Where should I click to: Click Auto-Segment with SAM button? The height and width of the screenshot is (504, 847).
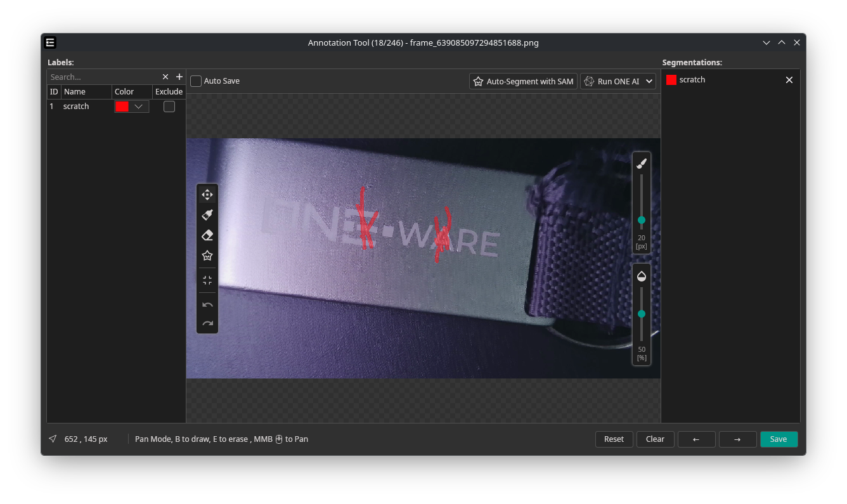[523, 81]
